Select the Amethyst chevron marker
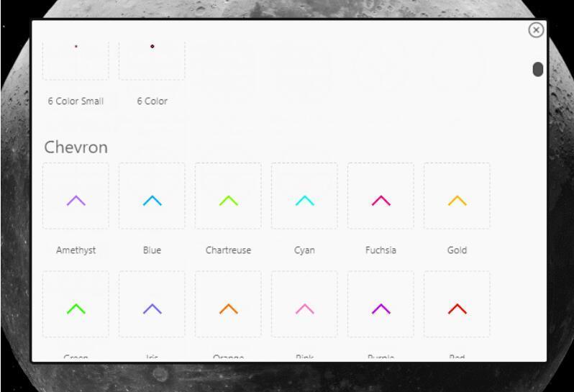The width and height of the screenshot is (574, 392). [x=76, y=196]
